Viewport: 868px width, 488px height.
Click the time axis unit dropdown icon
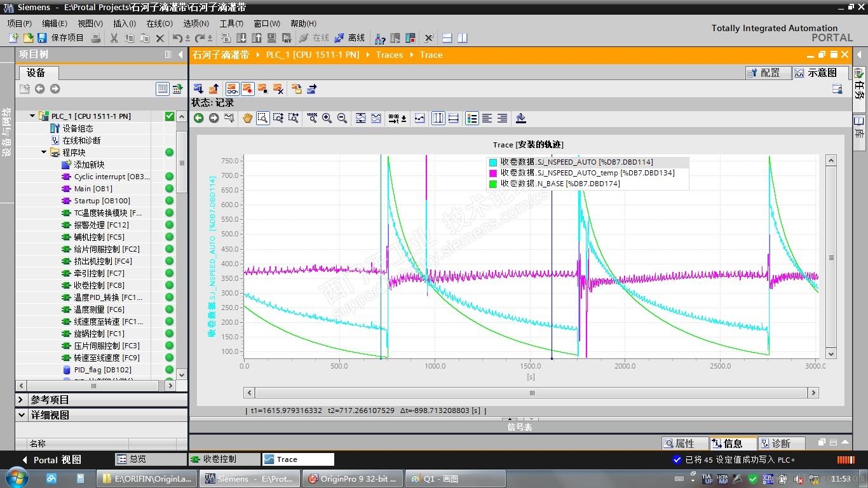(x=397, y=118)
